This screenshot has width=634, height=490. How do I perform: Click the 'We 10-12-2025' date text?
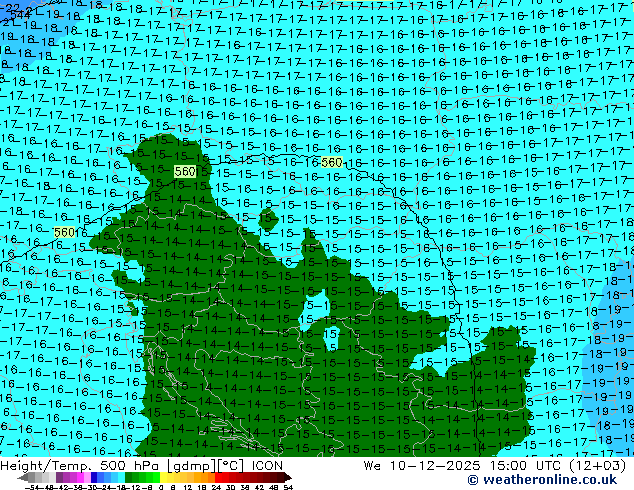(422, 466)
